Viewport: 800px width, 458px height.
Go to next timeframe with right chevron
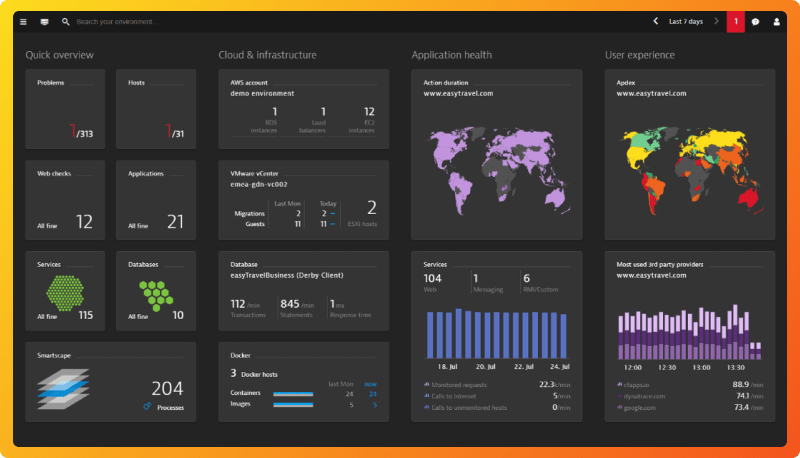(x=716, y=21)
